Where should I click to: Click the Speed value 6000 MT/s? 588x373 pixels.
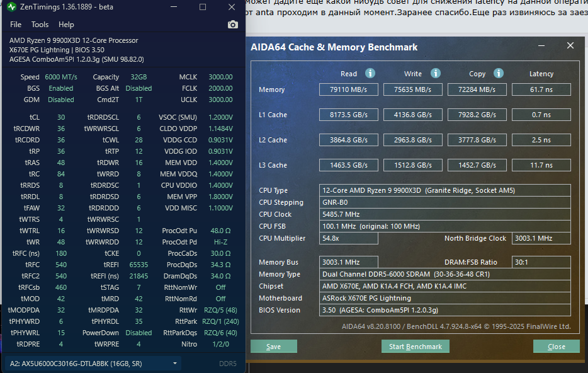60,77
